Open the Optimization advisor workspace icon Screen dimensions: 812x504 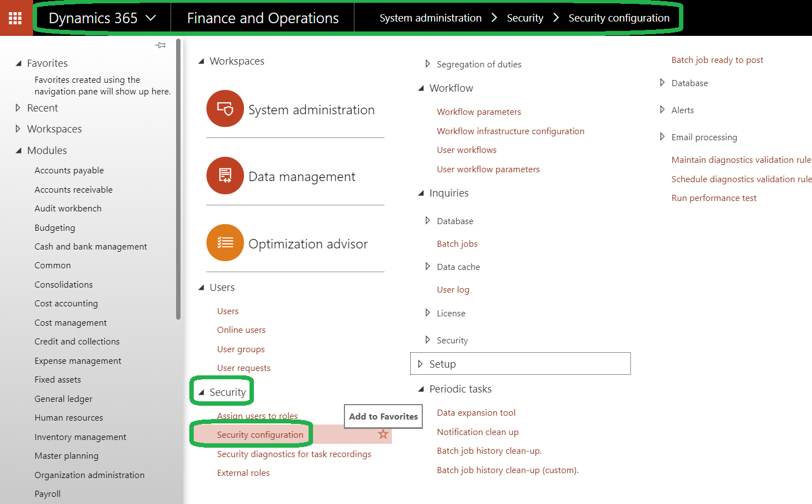pos(225,243)
